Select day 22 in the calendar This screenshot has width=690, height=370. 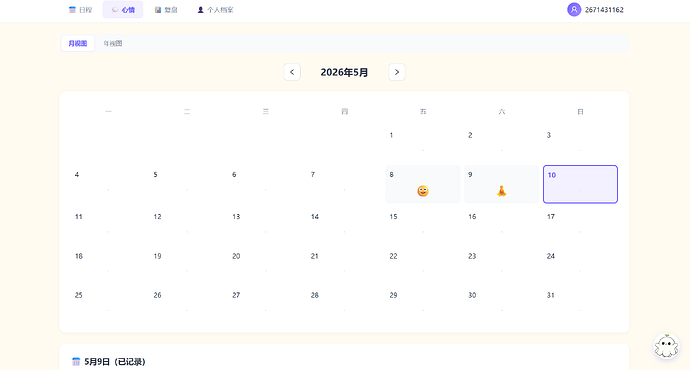(x=423, y=264)
